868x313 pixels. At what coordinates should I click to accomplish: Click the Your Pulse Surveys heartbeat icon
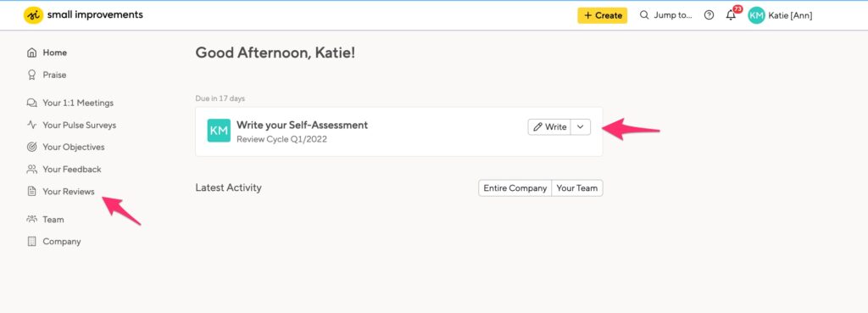pos(32,126)
